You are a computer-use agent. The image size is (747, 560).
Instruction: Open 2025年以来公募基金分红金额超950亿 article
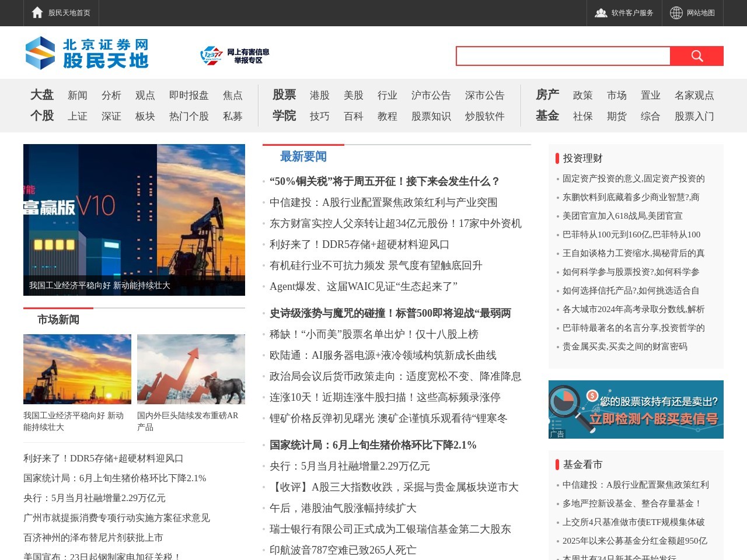[x=635, y=541]
